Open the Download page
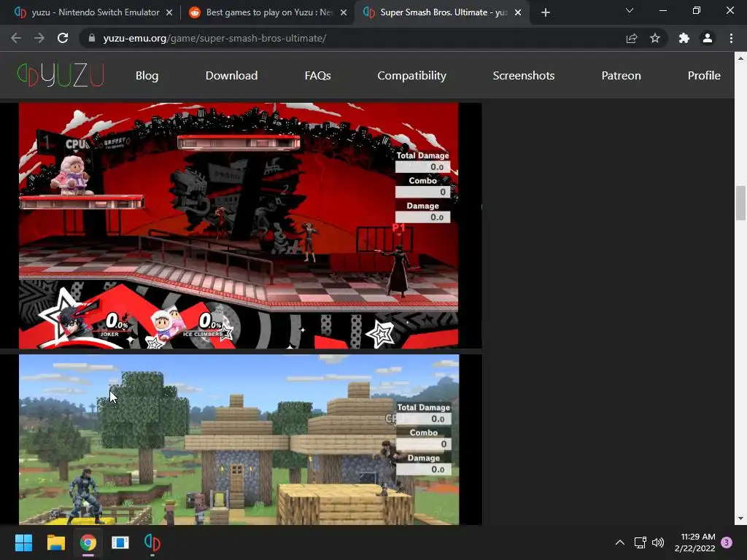 (231, 75)
